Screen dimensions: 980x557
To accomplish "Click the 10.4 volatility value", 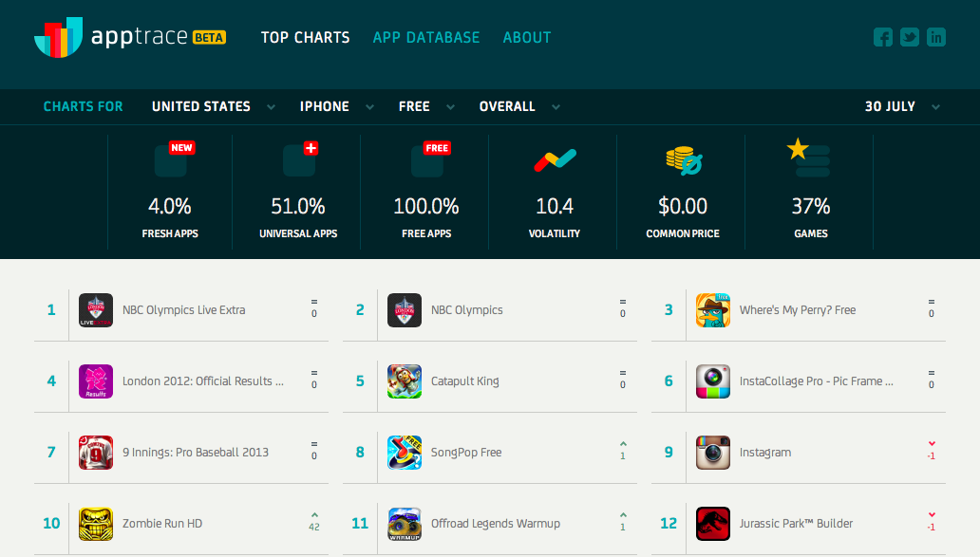I will tap(555, 206).
